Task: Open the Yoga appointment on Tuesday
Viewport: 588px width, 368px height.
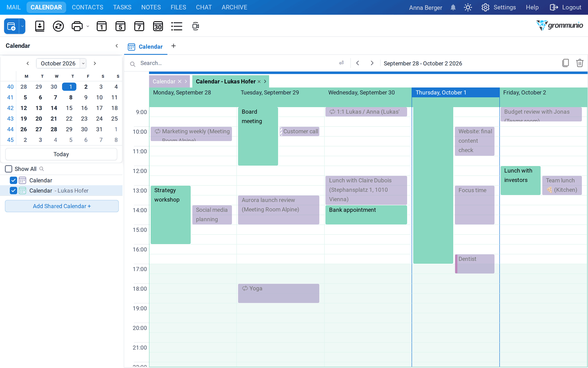Action: [278, 293]
